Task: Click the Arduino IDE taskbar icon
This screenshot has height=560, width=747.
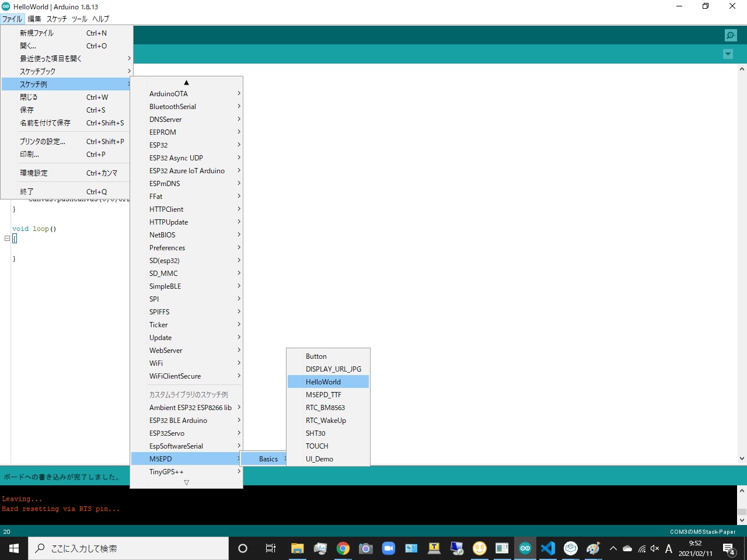Action: pos(525,548)
